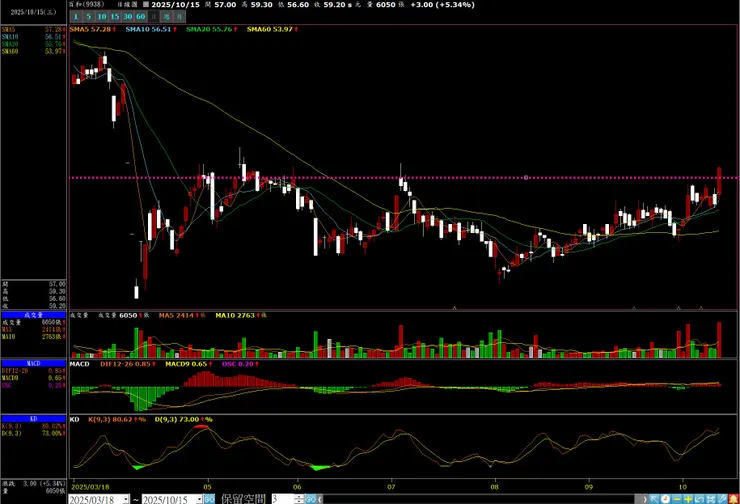Click the DIF12-26 0.85 MACD legend

tap(127, 364)
